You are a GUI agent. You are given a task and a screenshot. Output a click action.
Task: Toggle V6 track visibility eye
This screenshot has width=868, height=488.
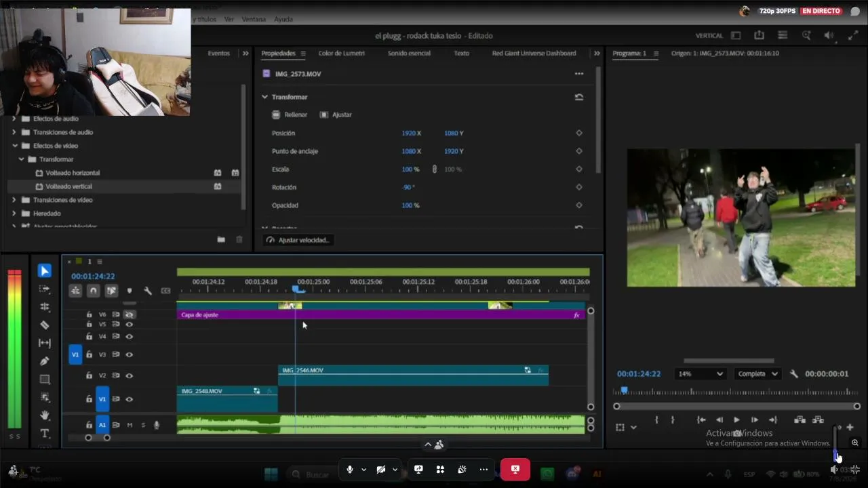coord(129,314)
